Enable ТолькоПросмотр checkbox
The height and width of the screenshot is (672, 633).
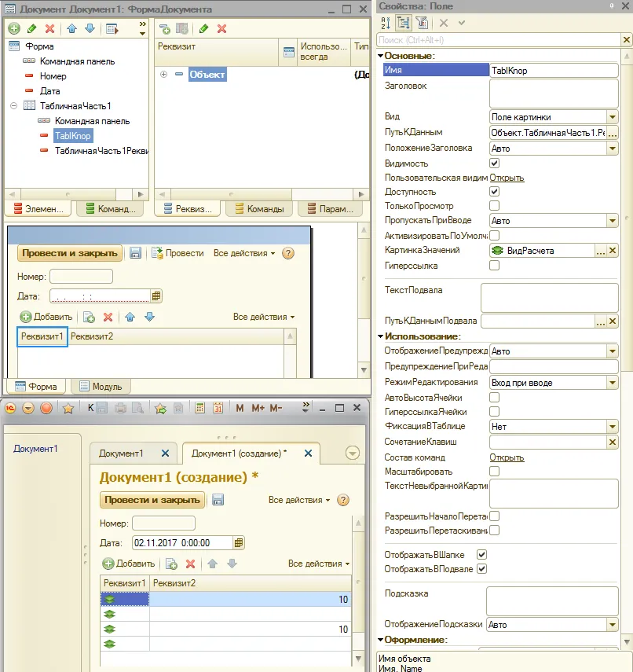(x=494, y=206)
